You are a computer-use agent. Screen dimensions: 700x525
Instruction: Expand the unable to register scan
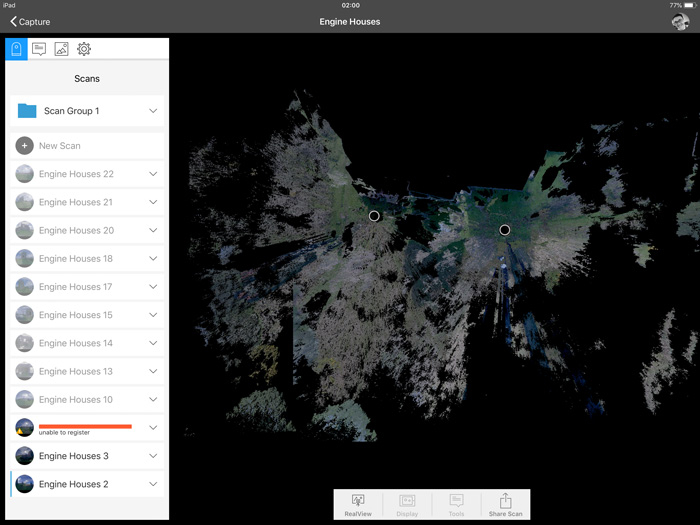(x=153, y=427)
